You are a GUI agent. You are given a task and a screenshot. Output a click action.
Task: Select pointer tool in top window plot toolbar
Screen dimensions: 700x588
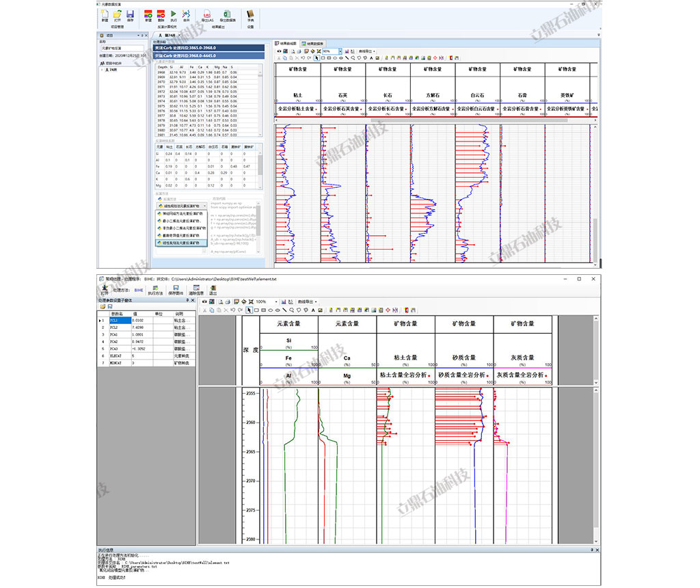coord(317,57)
